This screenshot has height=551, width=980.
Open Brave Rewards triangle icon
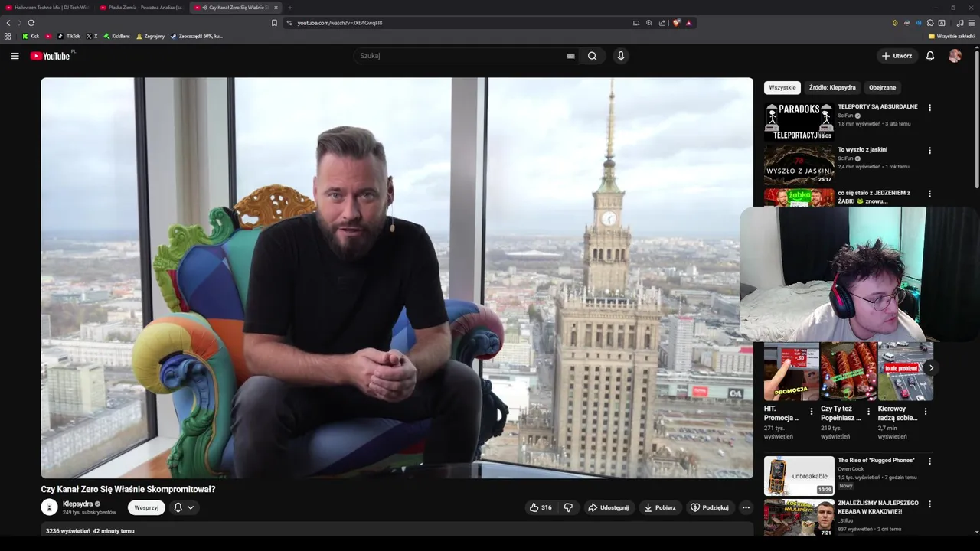[x=688, y=23]
